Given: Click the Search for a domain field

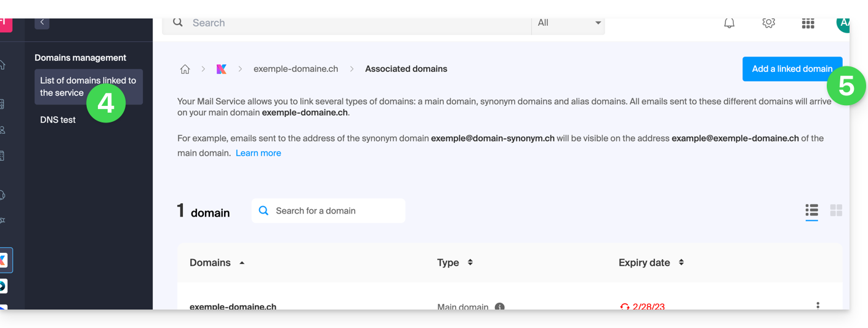Looking at the screenshot, I should [336, 211].
